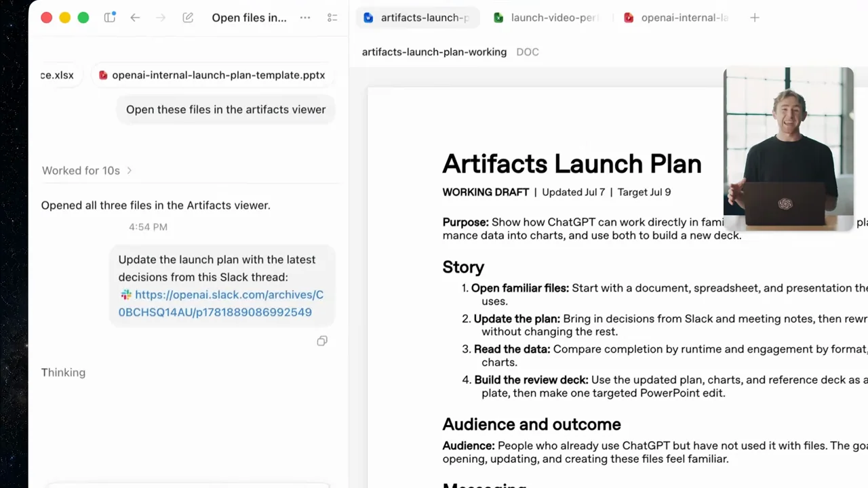Click the "Target Jul 9" text
Viewport: 868px width, 488px height.
(x=644, y=192)
